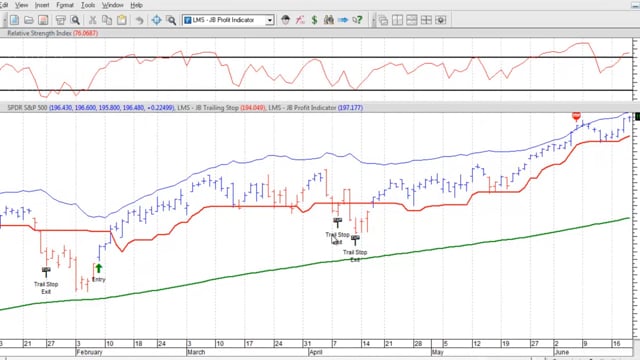Screen dimensions: 640x360
Task: Click the green question mark help icon
Action: [358, 20]
